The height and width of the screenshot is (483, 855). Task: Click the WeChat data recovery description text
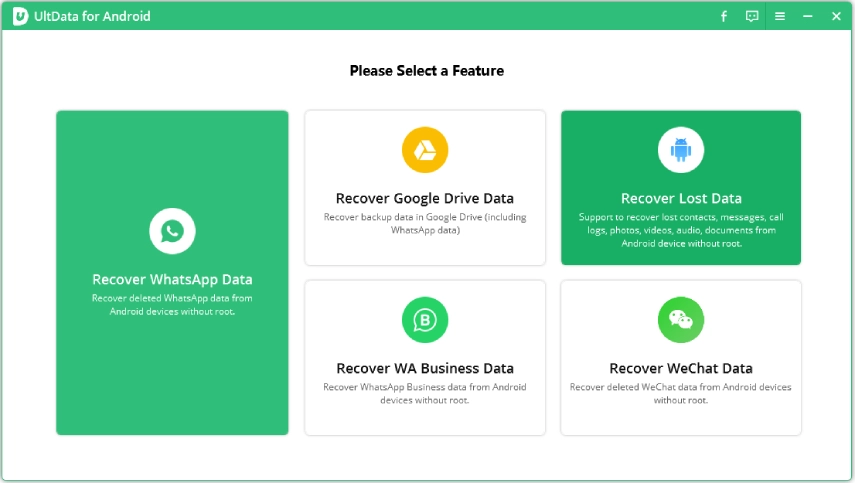[681, 393]
